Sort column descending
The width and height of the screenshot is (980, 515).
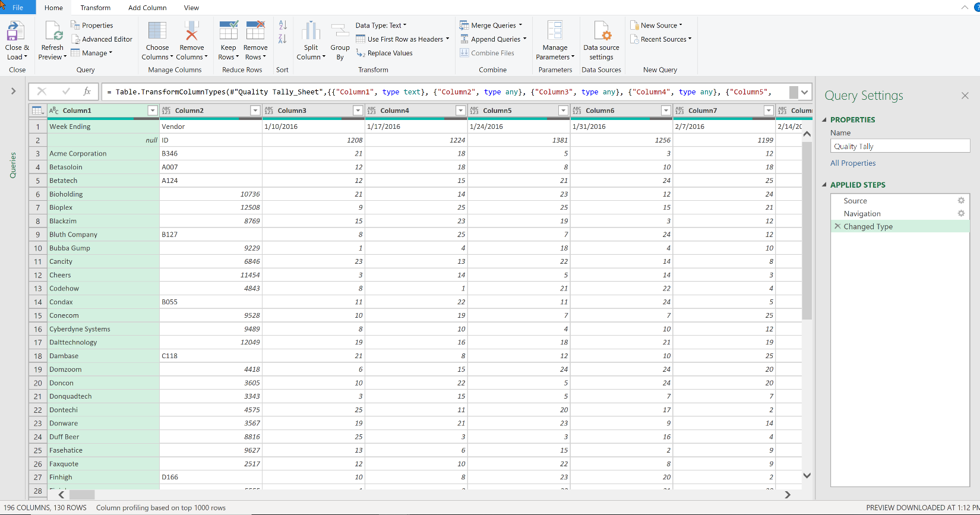coord(283,39)
